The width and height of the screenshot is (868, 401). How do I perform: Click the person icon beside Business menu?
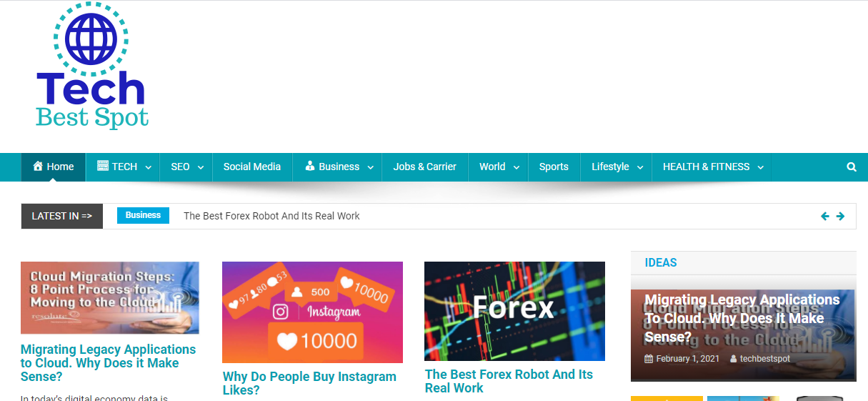pyautogui.click(x=310, y=166)
